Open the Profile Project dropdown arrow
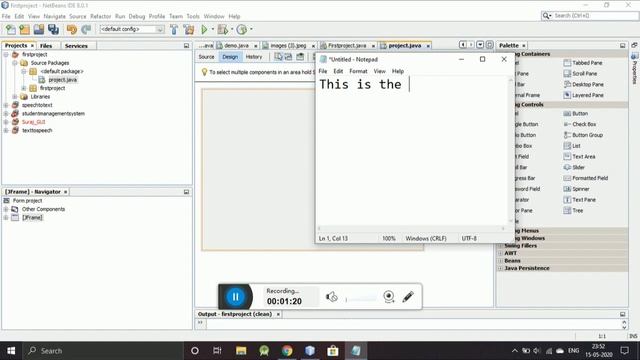Screen dimensions: 640x360 pyautogui.click(x=251, y=29)
